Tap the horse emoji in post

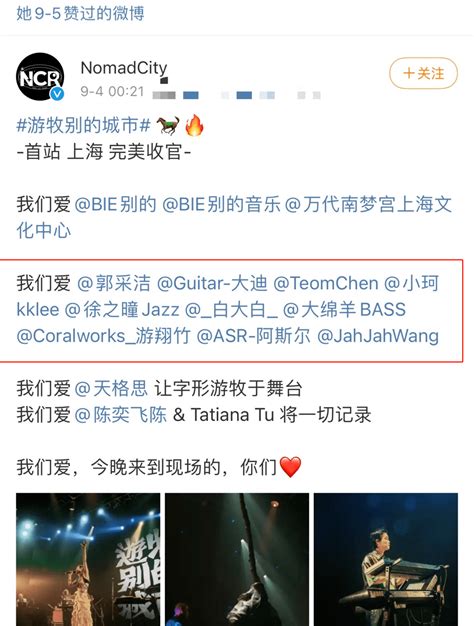click(168, 125)
